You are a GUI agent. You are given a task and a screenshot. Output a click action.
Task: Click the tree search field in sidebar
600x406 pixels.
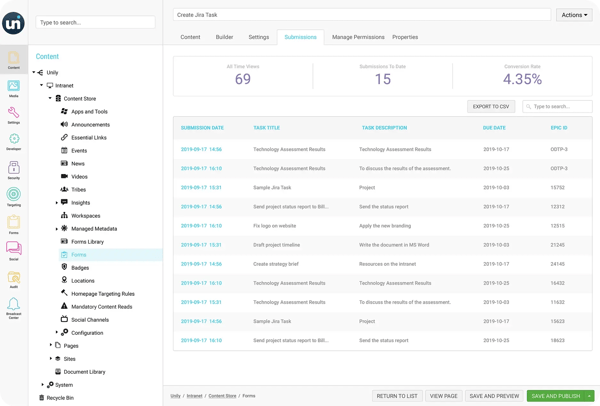coord(95,22)
